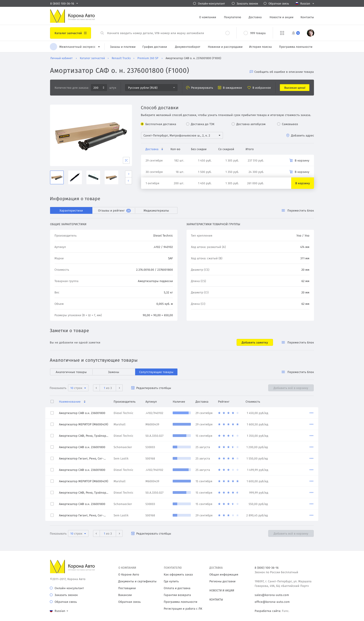Open График доставки link
364x621 pixels.
154,47
